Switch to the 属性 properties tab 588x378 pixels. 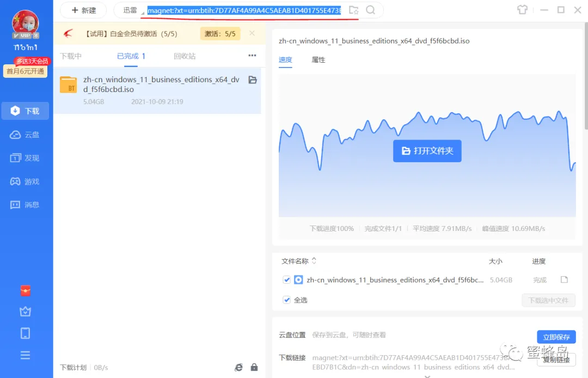[318, 59]
